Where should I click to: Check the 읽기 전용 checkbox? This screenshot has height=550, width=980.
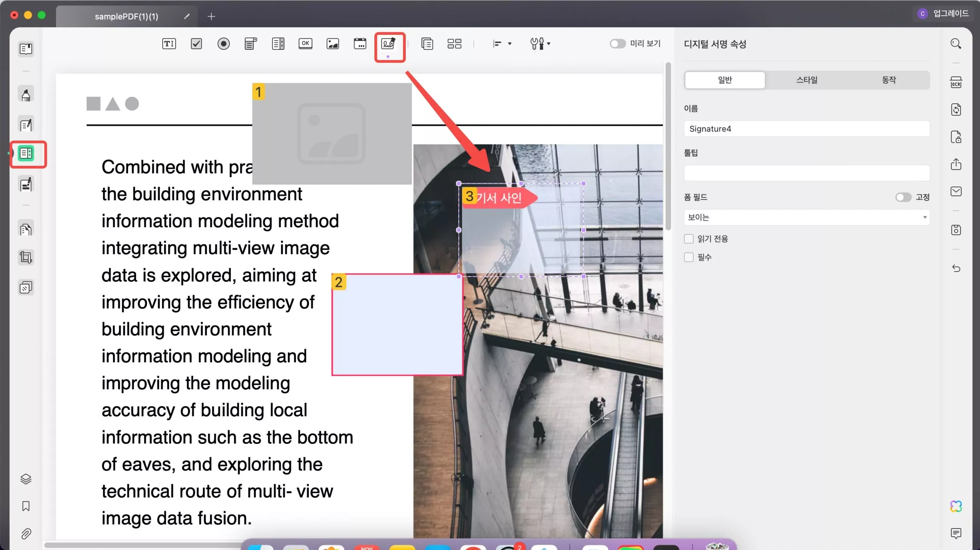689,239
